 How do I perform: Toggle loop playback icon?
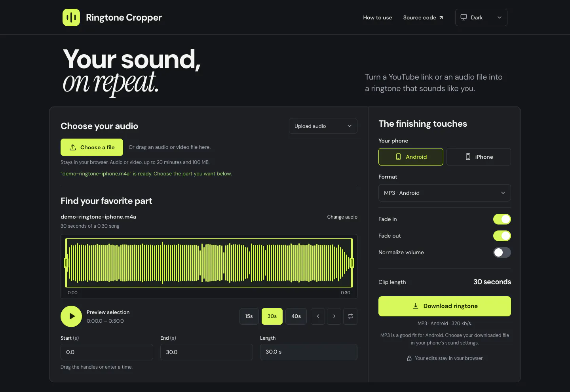coord(350,316)
